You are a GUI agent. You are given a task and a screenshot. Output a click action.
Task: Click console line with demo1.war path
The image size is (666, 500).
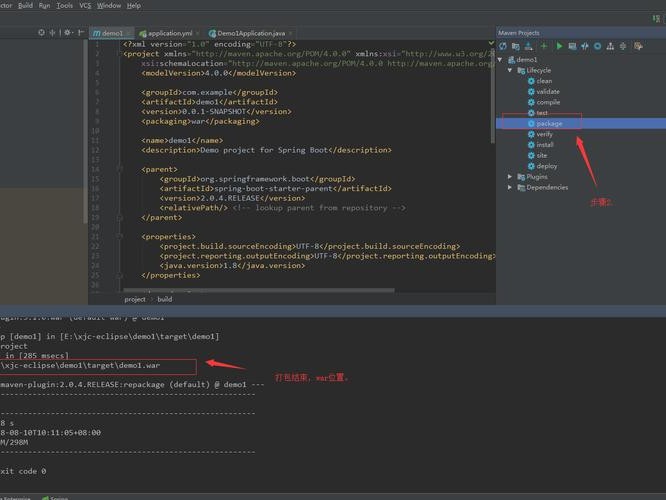80,365
